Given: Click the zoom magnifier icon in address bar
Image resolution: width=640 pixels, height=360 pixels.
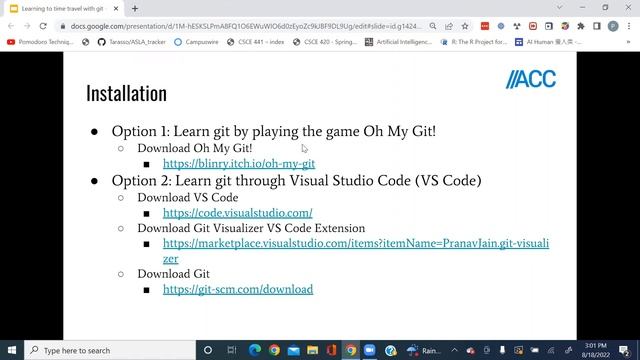Looking at the screenshot, I should point(433,26).
